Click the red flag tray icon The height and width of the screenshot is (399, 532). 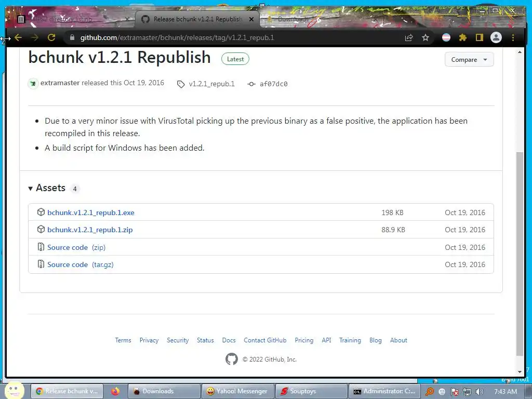point(455,392)
